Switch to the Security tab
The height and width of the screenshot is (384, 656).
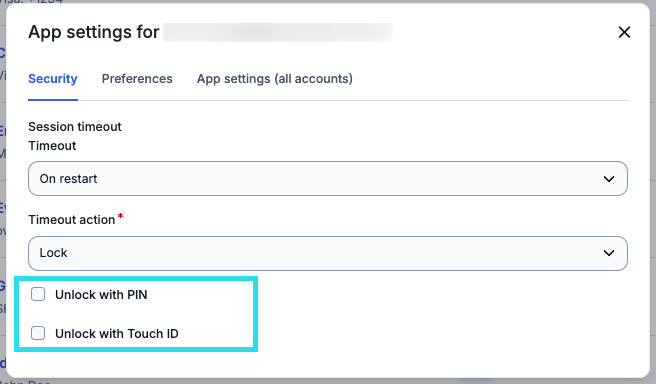coord(53,79)
